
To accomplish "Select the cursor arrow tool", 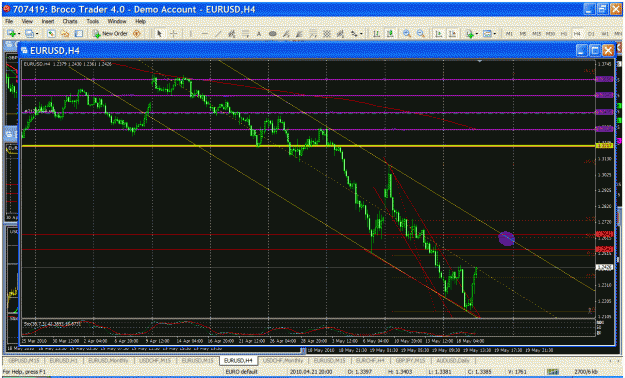I will 159,34.
